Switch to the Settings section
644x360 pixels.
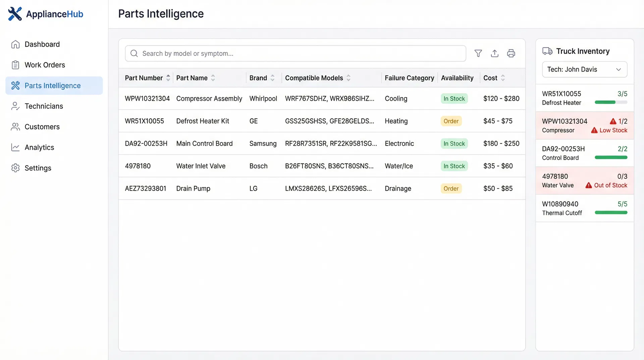pyautogui.click(x=38, y=168)
